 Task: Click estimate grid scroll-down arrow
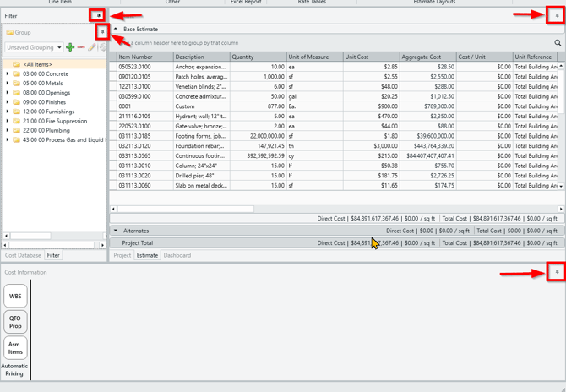pos(561,187)
